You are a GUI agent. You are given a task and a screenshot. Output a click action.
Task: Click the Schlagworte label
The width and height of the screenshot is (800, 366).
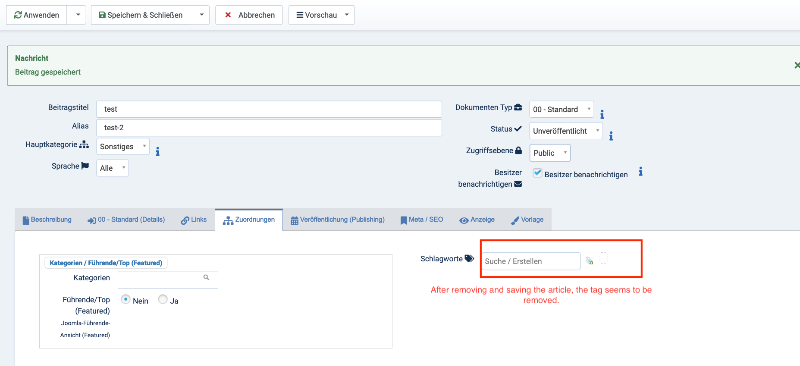447,258
